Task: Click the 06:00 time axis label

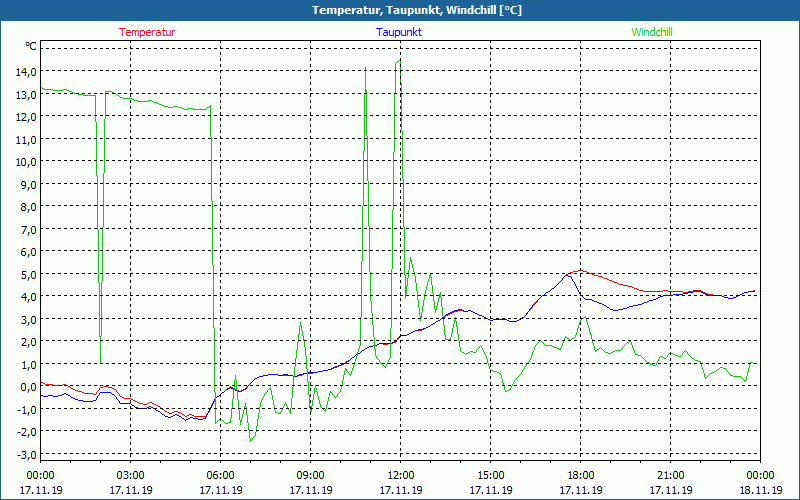Action: [x=220, y=476]
